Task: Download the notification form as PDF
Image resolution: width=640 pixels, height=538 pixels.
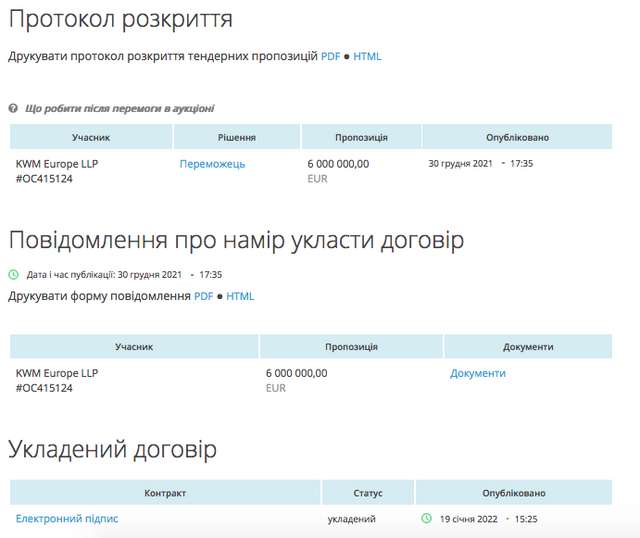Action: tap(203, 296)
